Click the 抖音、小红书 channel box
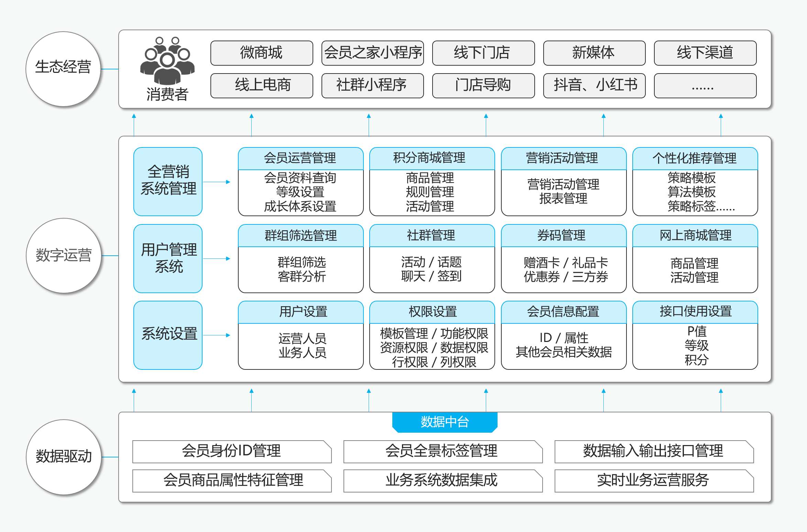The image size is (807, 532). (x=594, y=86)
